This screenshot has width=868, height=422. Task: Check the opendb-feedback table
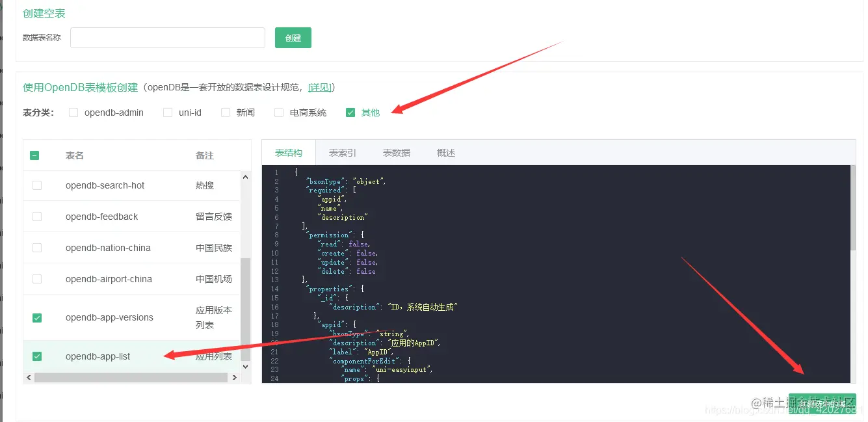click(x=37, y=217)
